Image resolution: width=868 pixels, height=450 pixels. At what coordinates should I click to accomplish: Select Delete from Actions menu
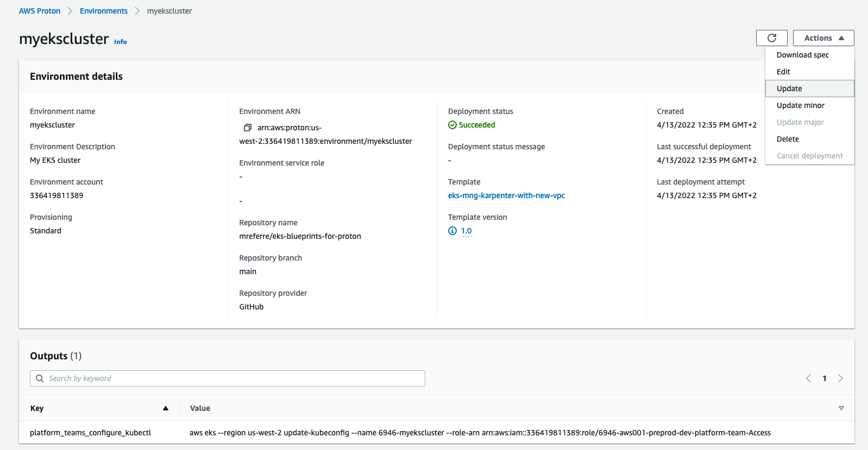810,139
